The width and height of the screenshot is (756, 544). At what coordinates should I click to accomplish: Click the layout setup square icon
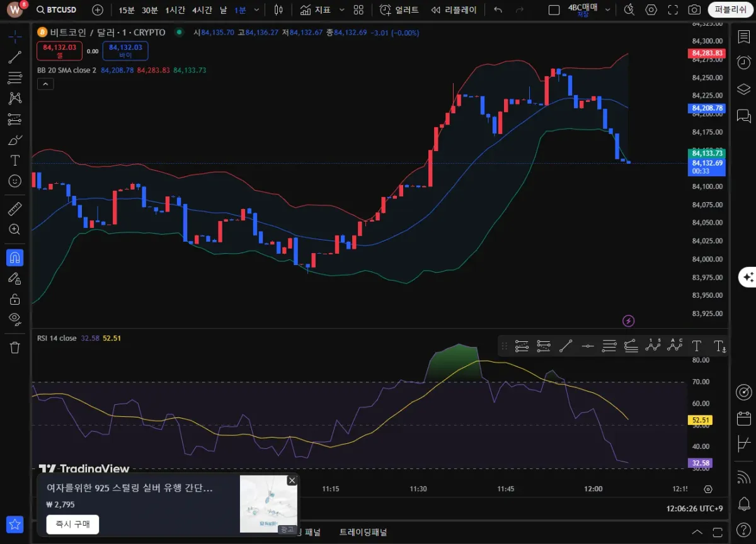click(x=554, y=10)
